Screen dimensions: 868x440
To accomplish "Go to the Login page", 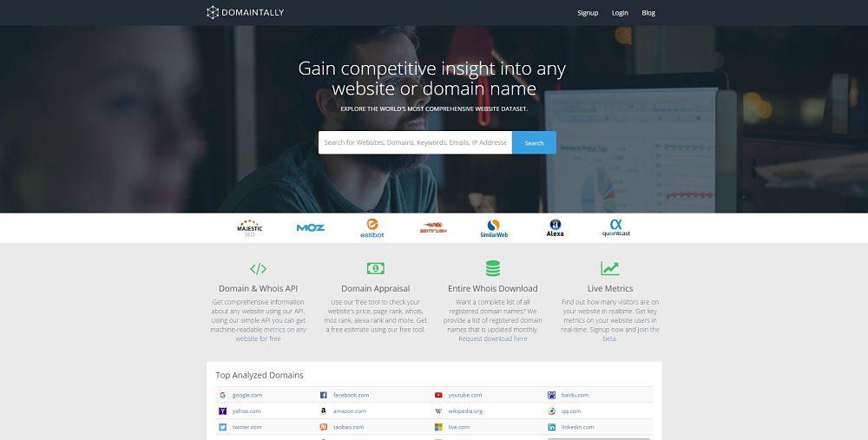I will (620, 13).
